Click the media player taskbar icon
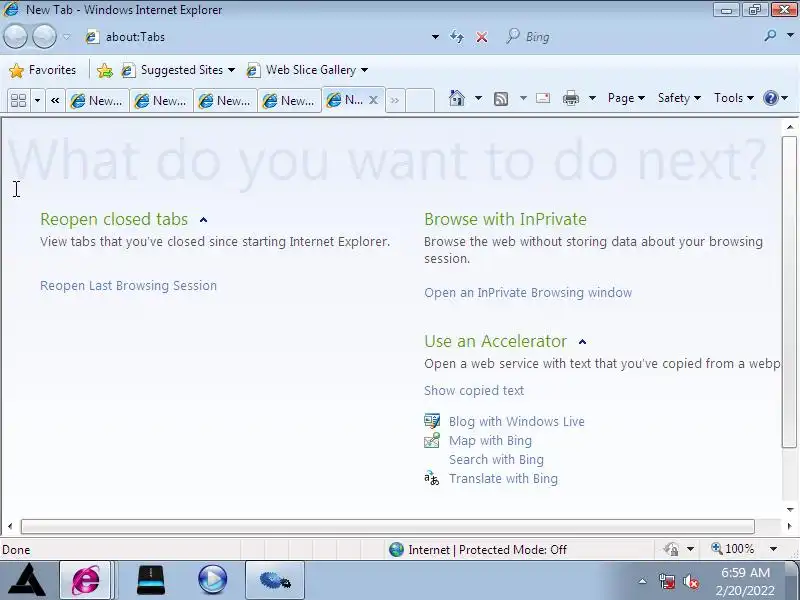Screen dimensions: 800x600 [212, 580]
